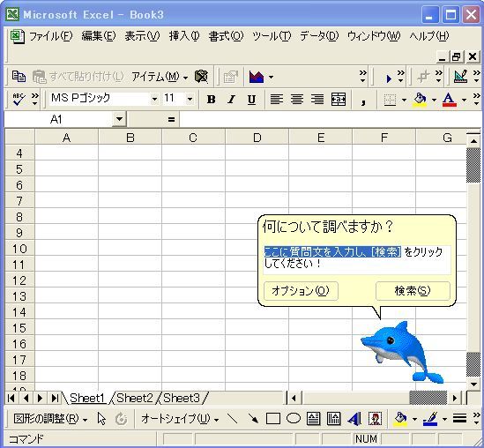This screenshot has width=484, height=448.
Task: Click into the formula bar field
Action: [330, 119]
